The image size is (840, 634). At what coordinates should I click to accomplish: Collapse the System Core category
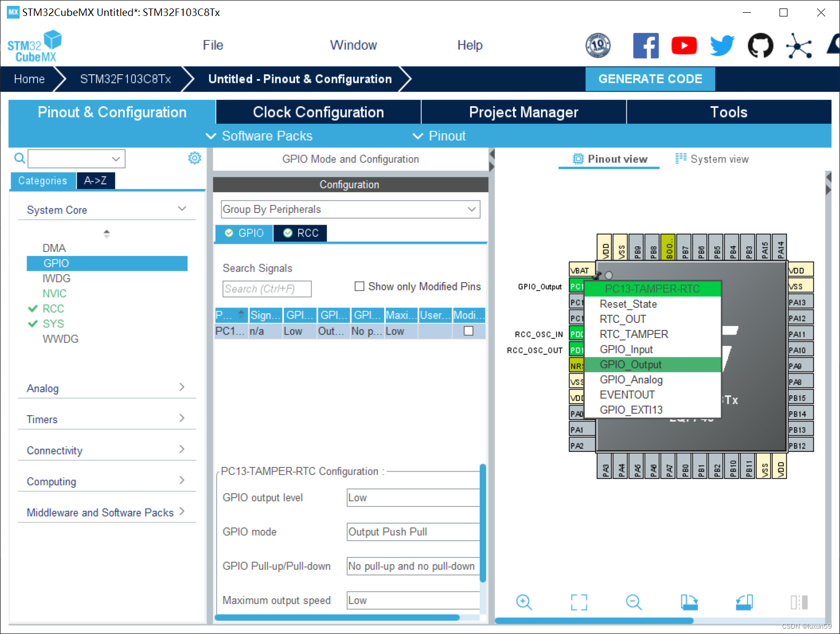(x=182, y=209)
